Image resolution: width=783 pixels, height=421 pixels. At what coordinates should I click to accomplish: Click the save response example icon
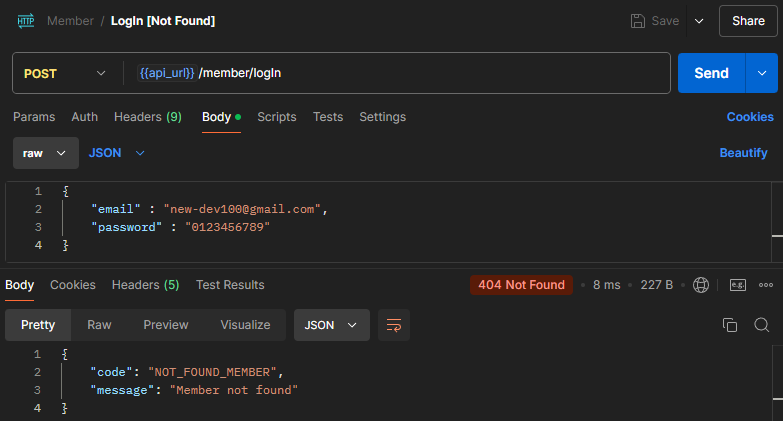pos(738,285)
